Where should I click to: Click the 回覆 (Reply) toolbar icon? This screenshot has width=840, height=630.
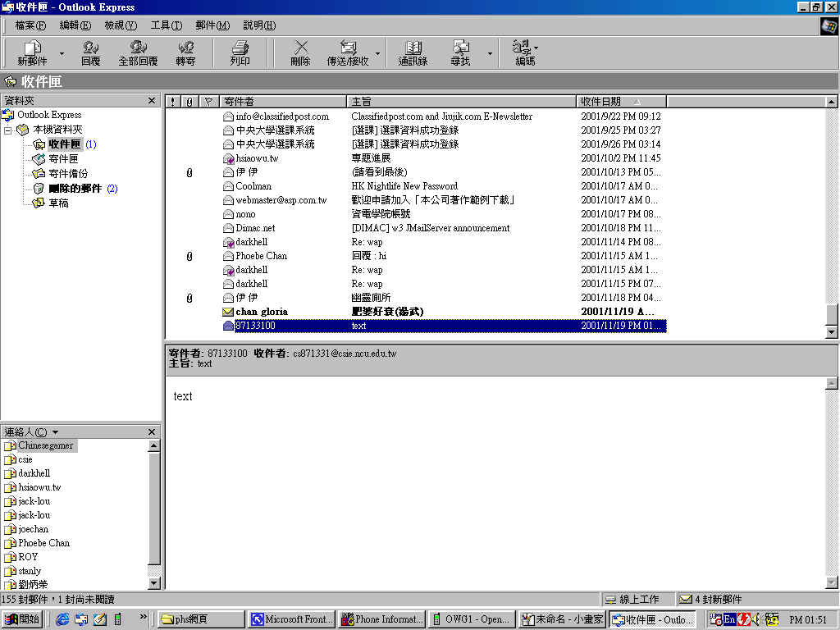(90, 53)
